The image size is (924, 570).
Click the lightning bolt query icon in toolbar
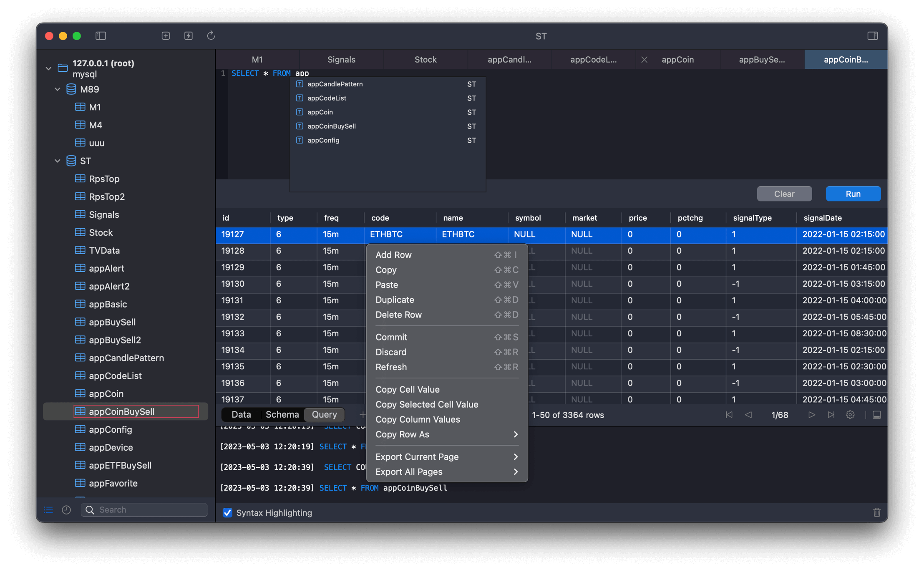[189, 36]
